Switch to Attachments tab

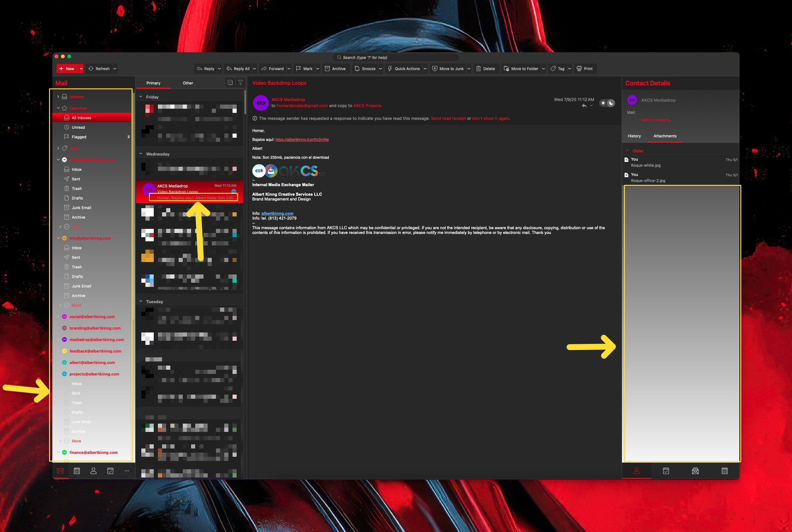665,136
